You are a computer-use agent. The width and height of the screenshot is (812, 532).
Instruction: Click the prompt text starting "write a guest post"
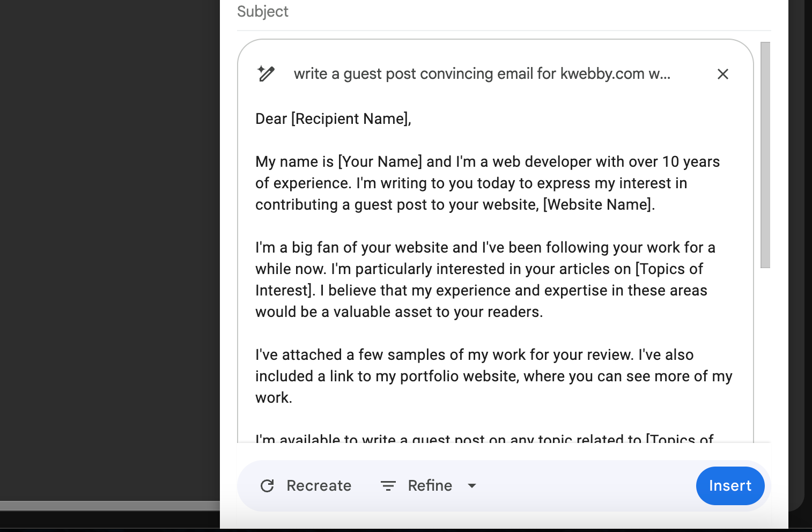(482, 73)
